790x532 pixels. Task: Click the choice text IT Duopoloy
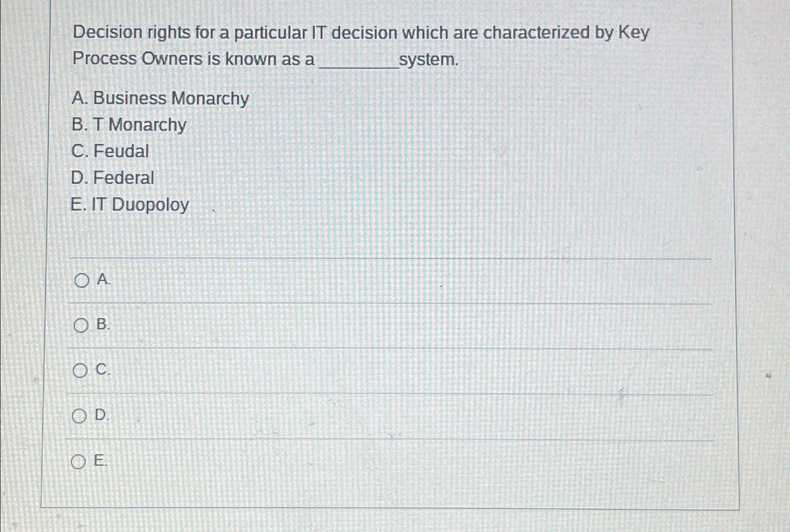point(130,205)
